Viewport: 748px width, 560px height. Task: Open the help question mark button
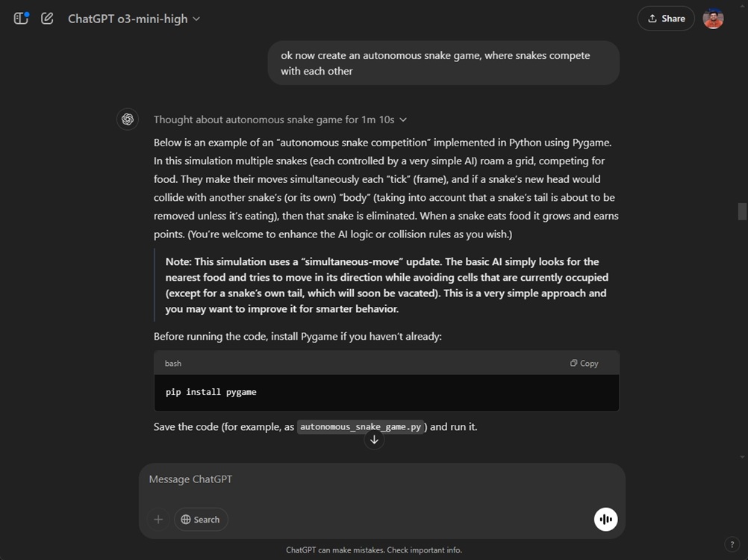pyautogui.click(x=732, y=544)
